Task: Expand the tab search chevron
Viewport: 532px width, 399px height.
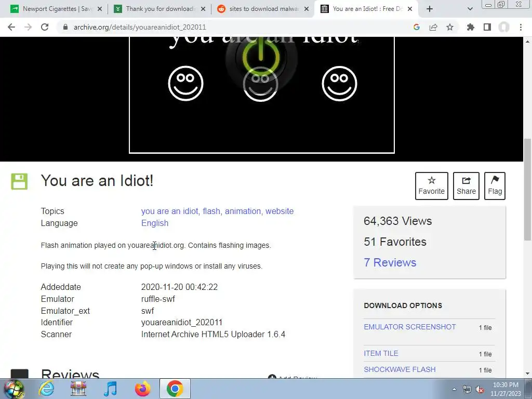Action: pyautogui.click(x=470, y=9)
